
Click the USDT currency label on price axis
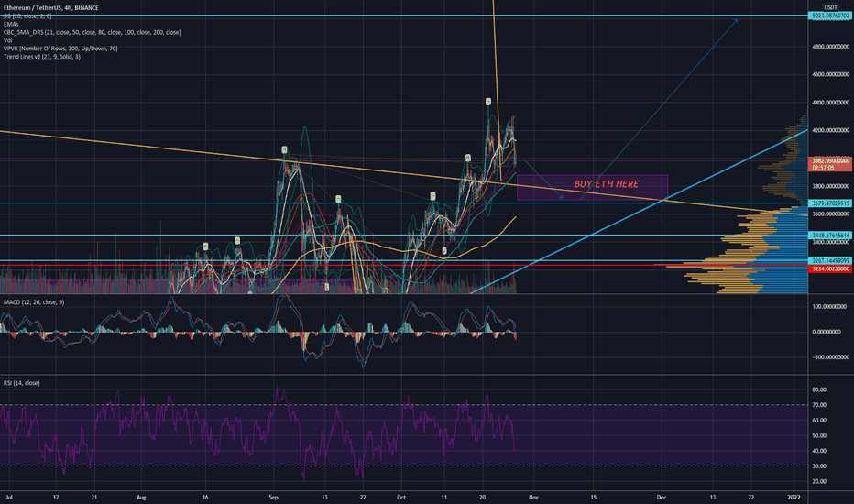pyautogui.click(x=830, y=7)
